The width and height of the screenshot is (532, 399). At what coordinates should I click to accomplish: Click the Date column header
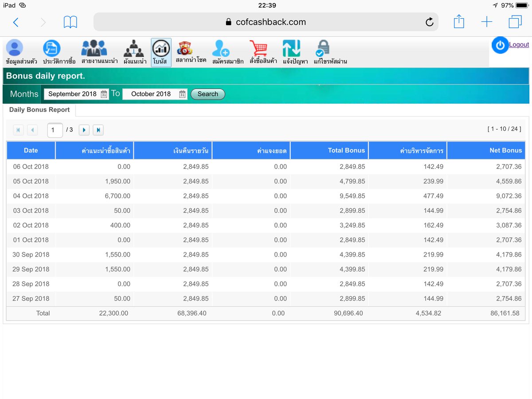tap(31, 150)
